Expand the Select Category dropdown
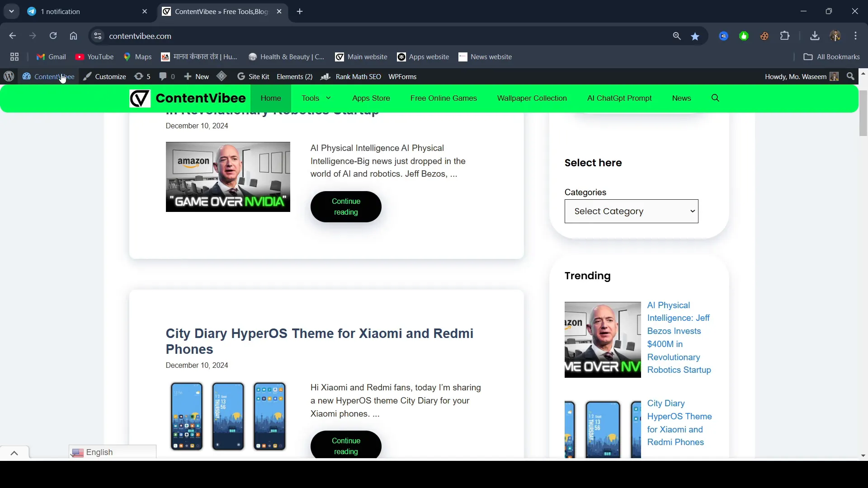This screenshot has height=488, width=868. tap(631, 211)
